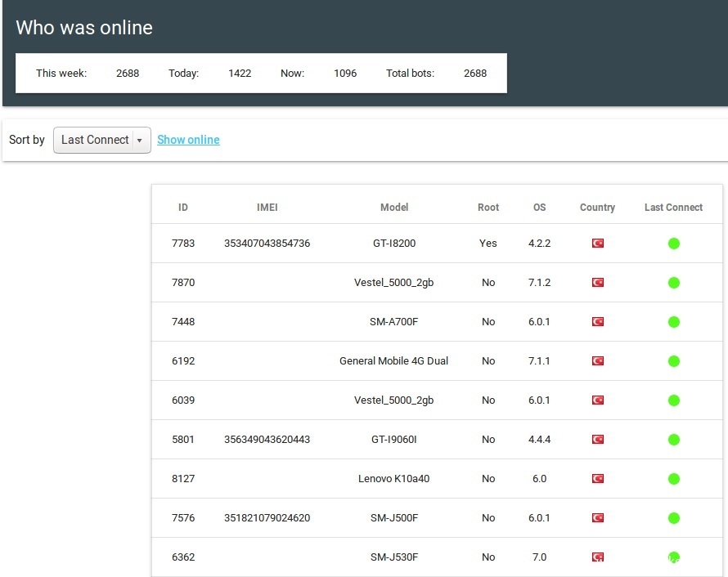Click the Turkey flag for bot 6039
The height and width of the screenshot is (577, 728).
click(598, 400)
